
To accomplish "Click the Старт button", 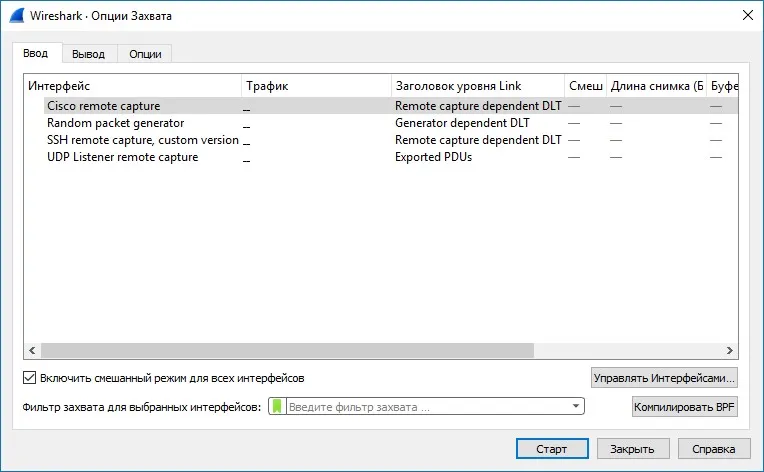I will (552, 449).
